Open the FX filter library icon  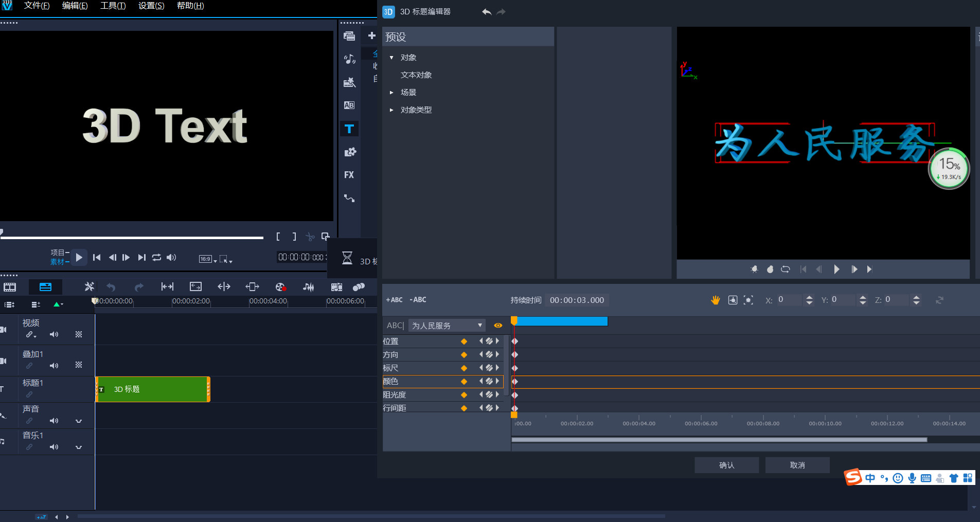(349, 175)
